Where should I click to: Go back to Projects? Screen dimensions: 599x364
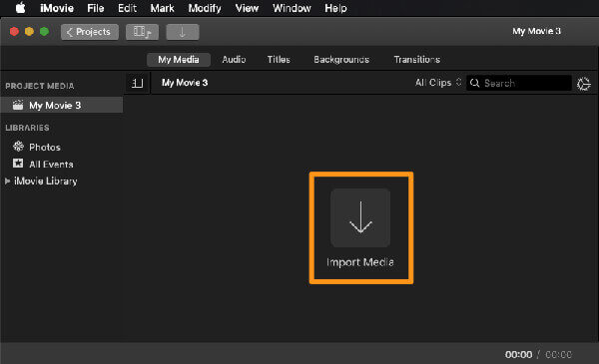90,32
